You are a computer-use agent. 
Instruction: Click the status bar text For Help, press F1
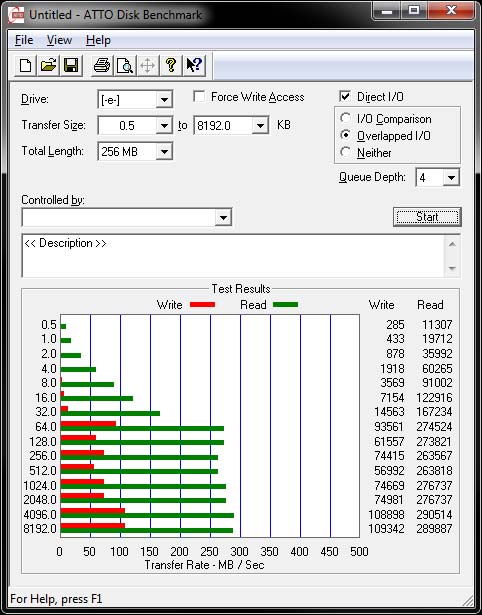click(56, 599)
